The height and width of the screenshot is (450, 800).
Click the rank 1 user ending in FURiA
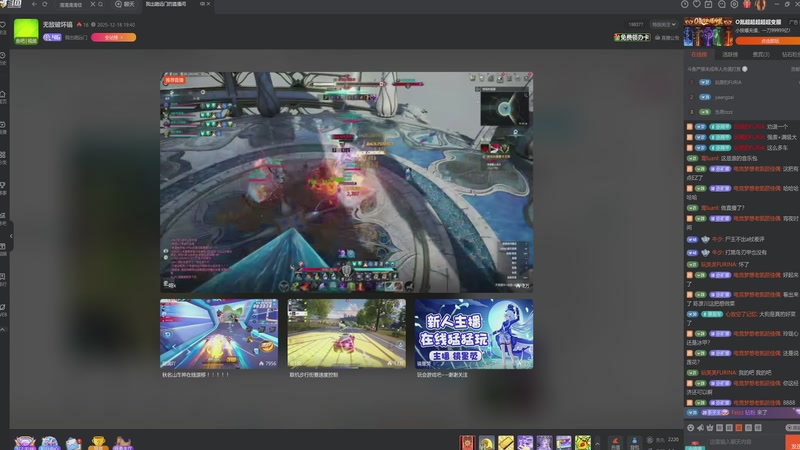point(728,82)
